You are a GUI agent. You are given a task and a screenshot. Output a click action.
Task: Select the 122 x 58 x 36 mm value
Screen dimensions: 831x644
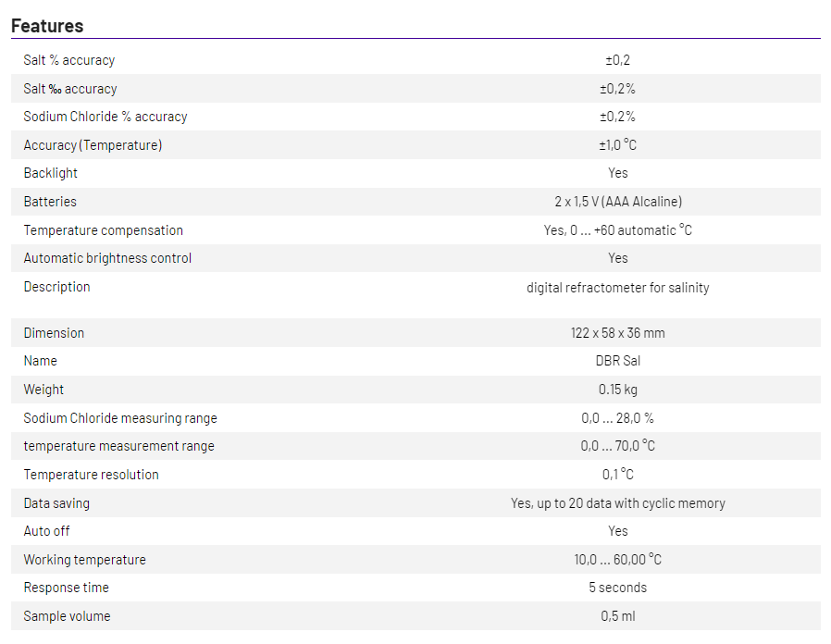tap(617, 333)
